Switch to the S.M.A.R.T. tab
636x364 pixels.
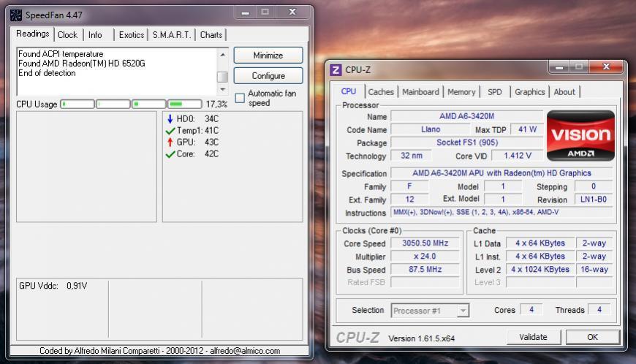point(172,34)
